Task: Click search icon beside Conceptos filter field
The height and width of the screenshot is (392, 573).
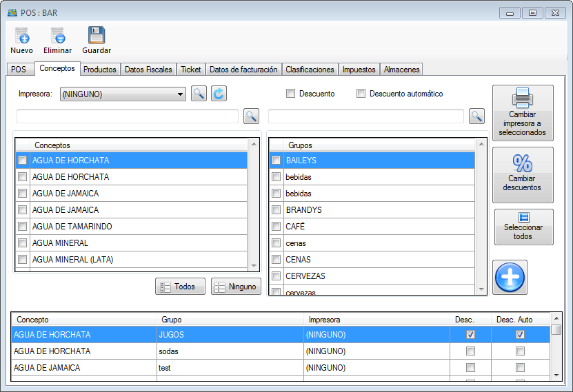Action: pos(251,116)
